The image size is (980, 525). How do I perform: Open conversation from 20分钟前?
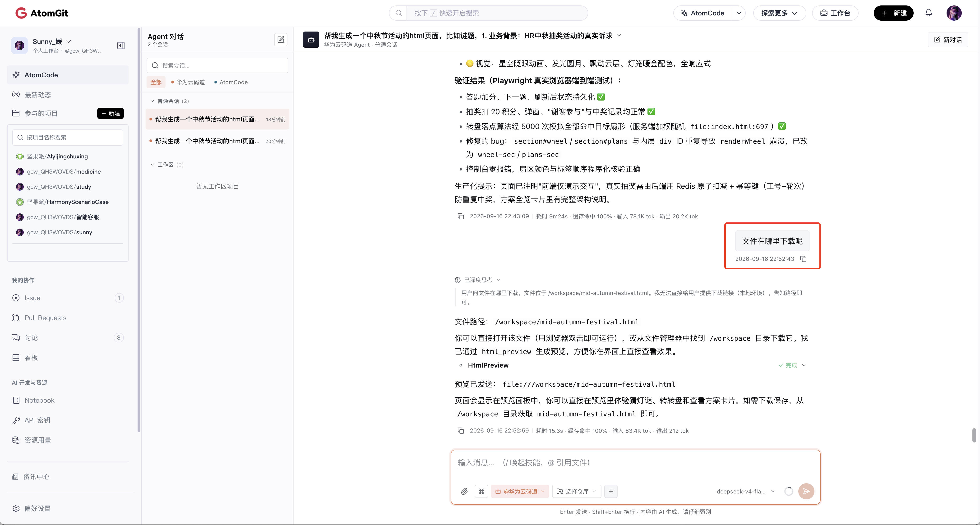(x=217, y=141)
